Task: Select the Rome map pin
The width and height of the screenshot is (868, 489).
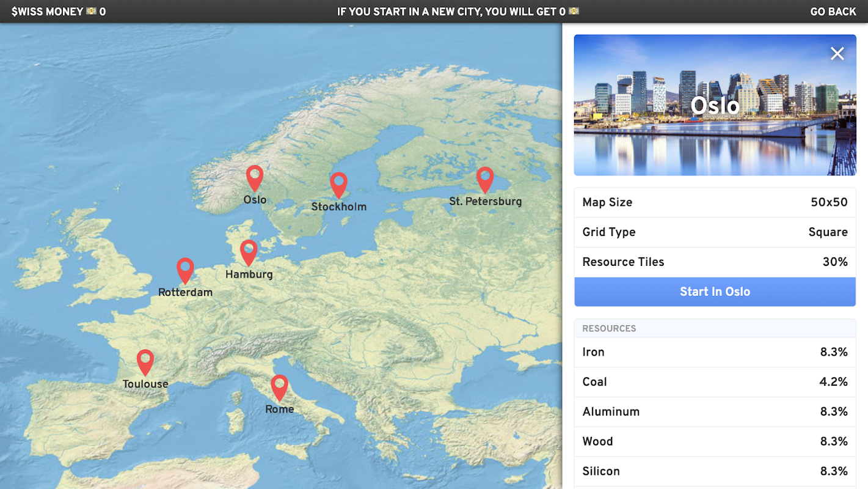Action: tap(279, 388)
